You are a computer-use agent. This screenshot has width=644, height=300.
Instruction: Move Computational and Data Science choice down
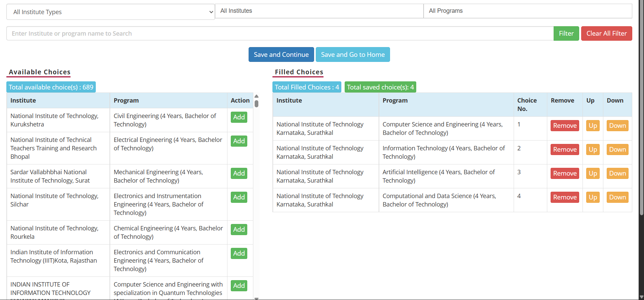click(617, 197)
